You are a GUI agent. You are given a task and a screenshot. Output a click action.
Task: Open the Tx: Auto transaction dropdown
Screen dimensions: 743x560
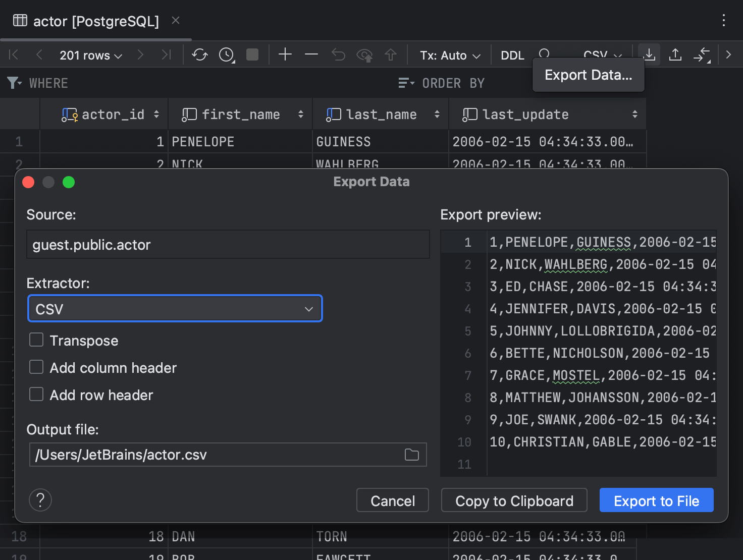tap(449, 55)
